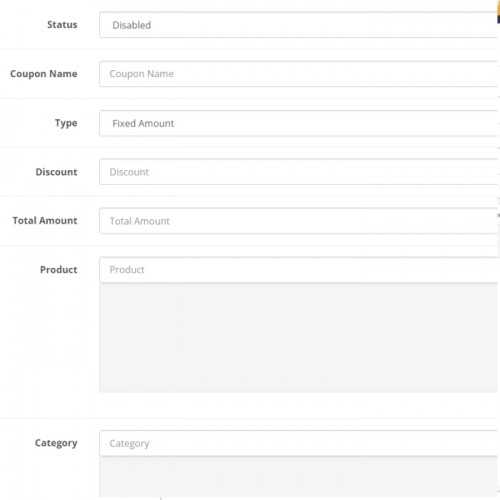Viewport: 500px width, 500px height.
Task: Click the bold Total Amount label
Action: [45, 221]
